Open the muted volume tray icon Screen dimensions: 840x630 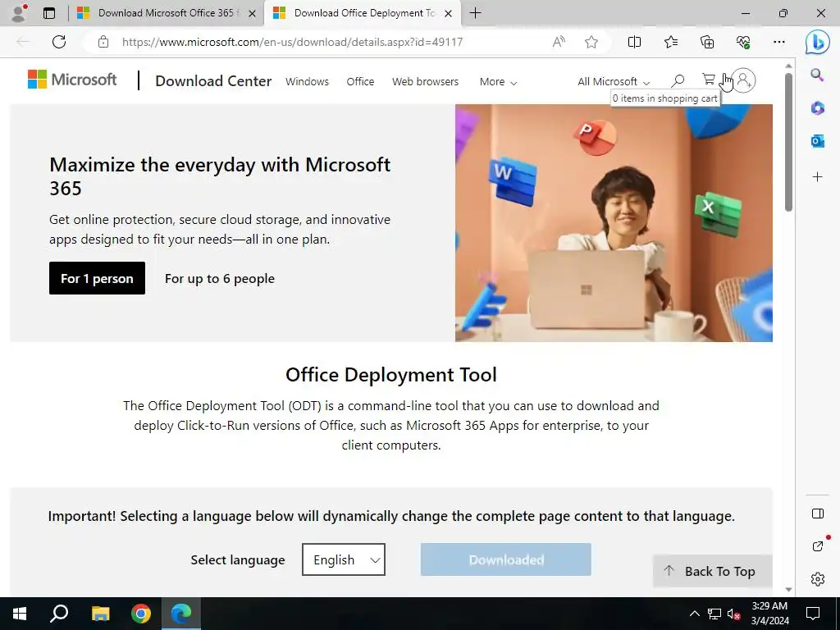734,614
